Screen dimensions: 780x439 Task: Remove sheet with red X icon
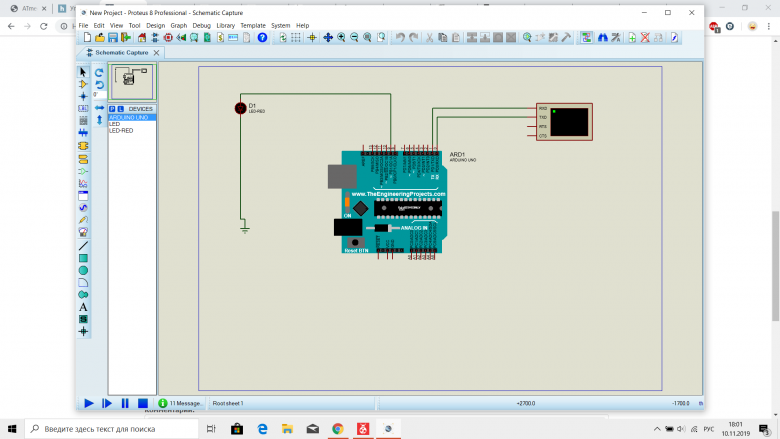pyautogui.click(x=645, y=38)
